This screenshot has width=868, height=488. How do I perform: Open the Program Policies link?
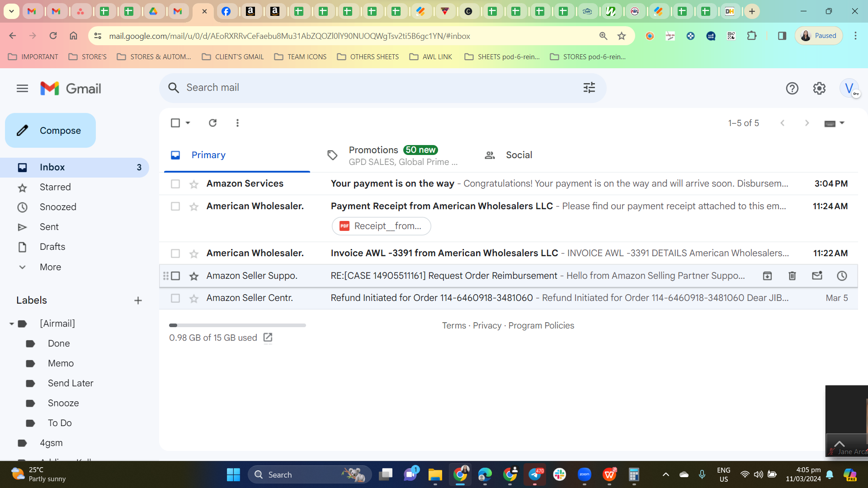(541, 325)
